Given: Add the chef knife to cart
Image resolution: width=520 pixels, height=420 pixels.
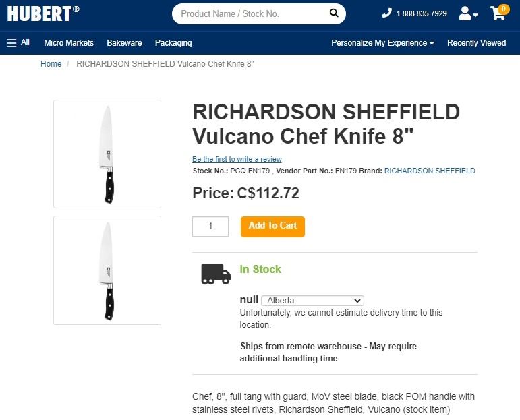Looking at the screenshot, I should click(272, 226).
